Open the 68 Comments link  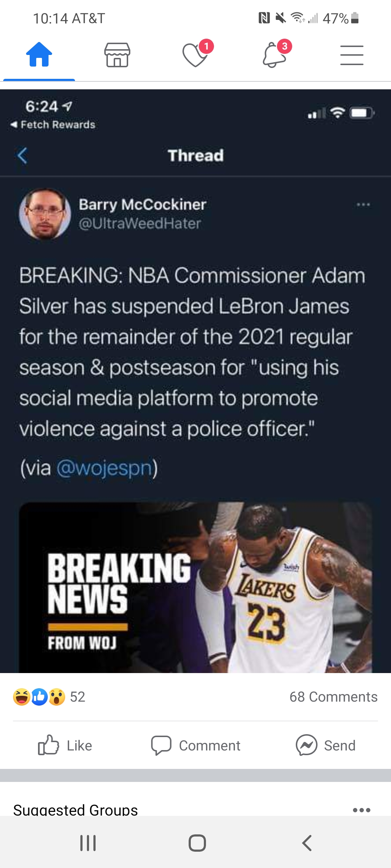[333, 697]
